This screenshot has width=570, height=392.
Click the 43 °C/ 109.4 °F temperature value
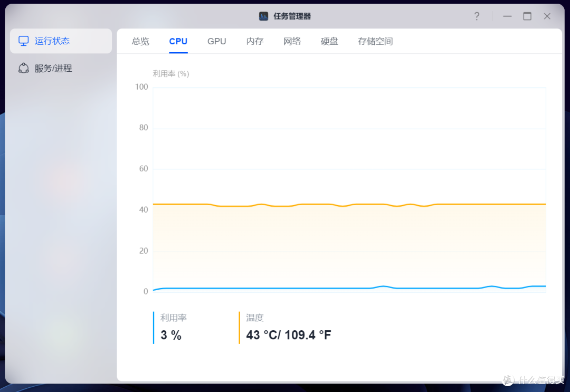[x=289, y=335]
